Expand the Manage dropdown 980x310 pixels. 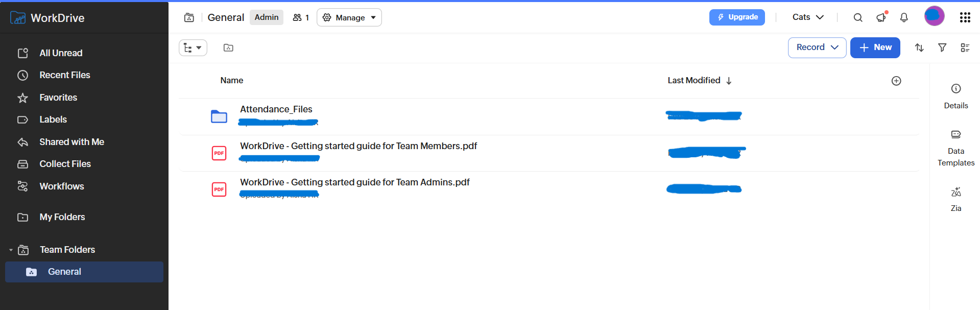[x=349, y=17]
